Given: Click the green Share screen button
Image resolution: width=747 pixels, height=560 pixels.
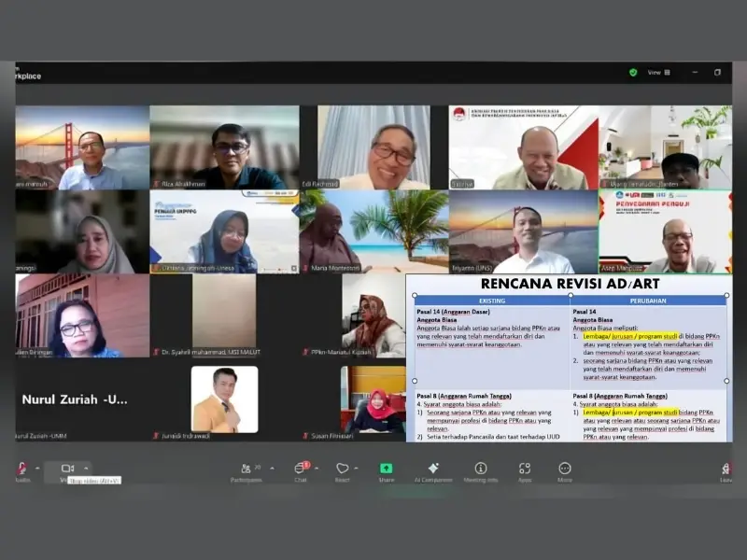Looking at the screenshot, I should (387, 470).
